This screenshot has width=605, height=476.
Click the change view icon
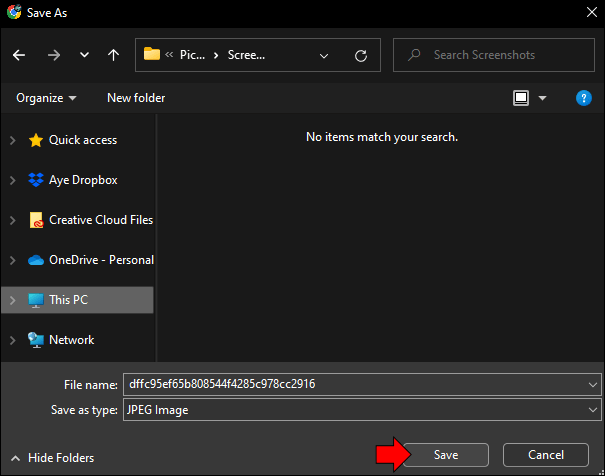coord(521,98)
